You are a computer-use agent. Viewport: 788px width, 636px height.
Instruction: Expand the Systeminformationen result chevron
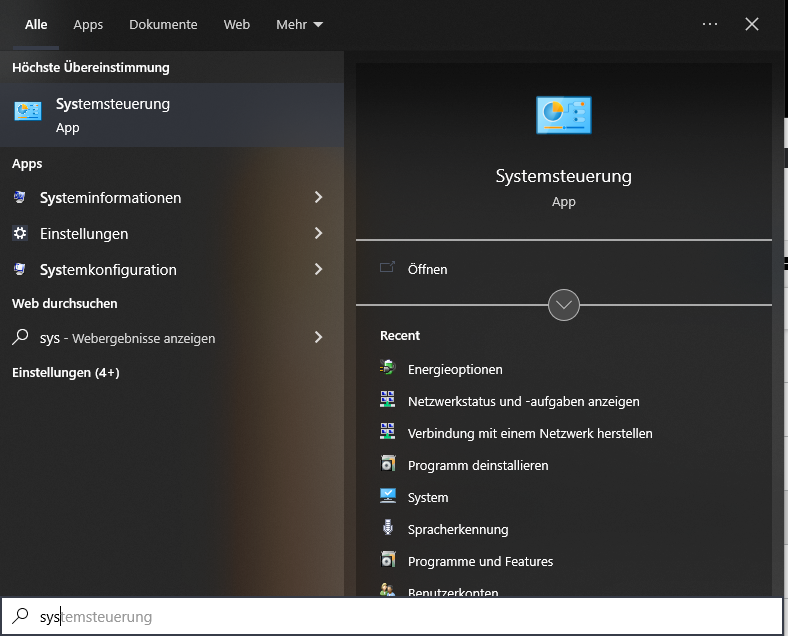[319, 198]
